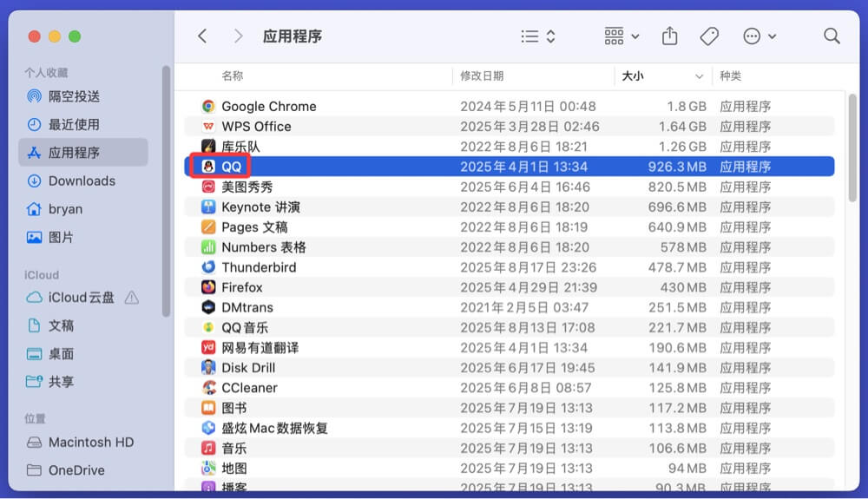Sort by 名称 column header
This screenshot has height=499, width=868.
[x=233, y=76]
